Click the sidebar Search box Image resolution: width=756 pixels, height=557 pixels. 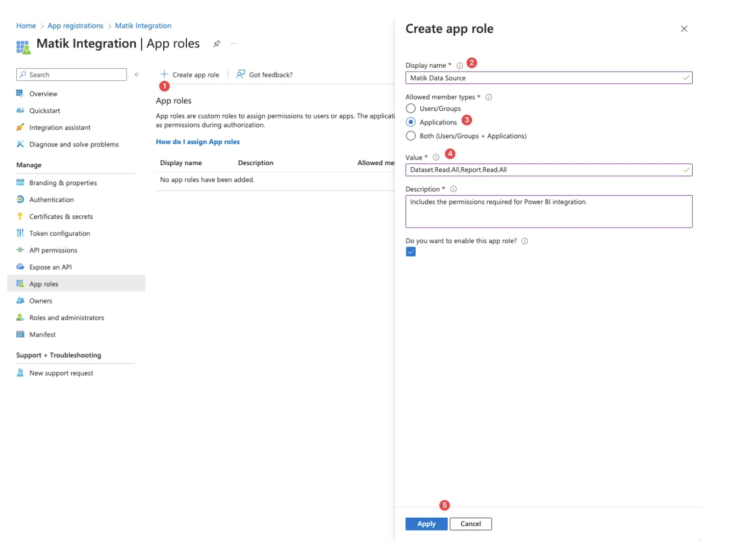pos(72,75)
